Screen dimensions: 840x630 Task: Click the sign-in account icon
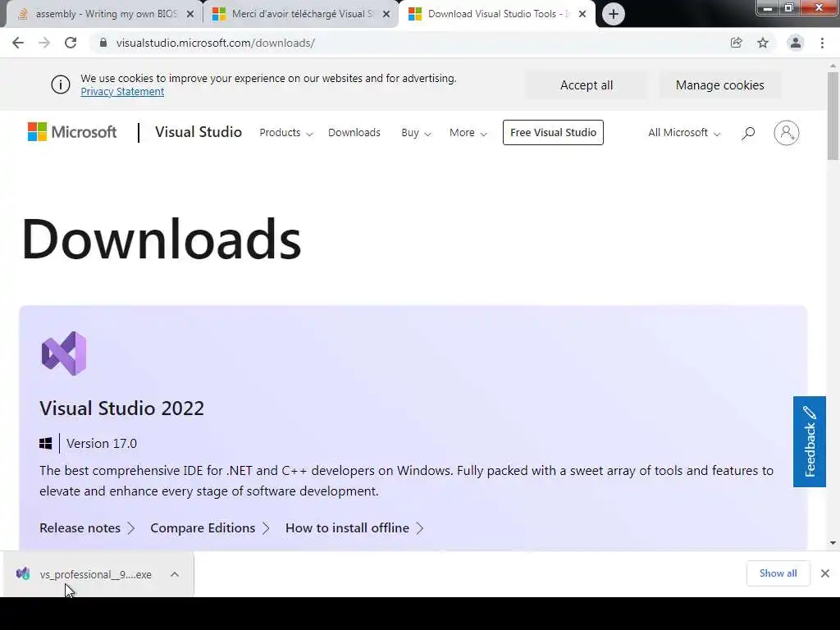pos(787,133)
